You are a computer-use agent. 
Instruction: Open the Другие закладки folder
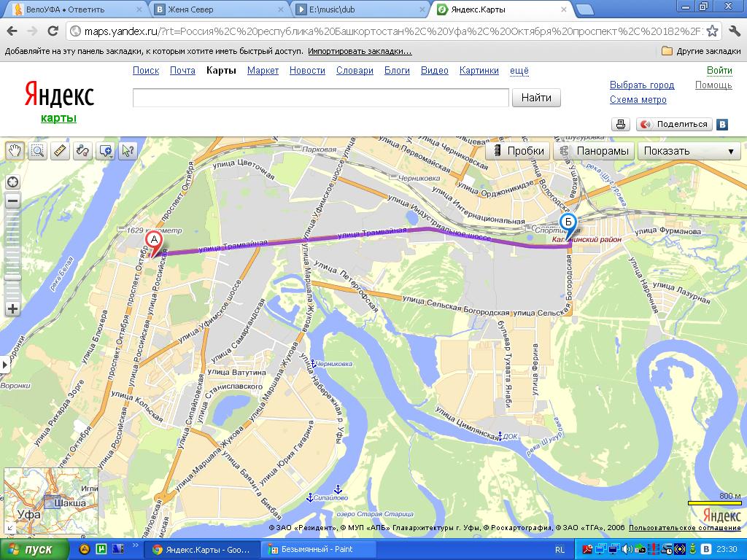[x=702, y=51]
